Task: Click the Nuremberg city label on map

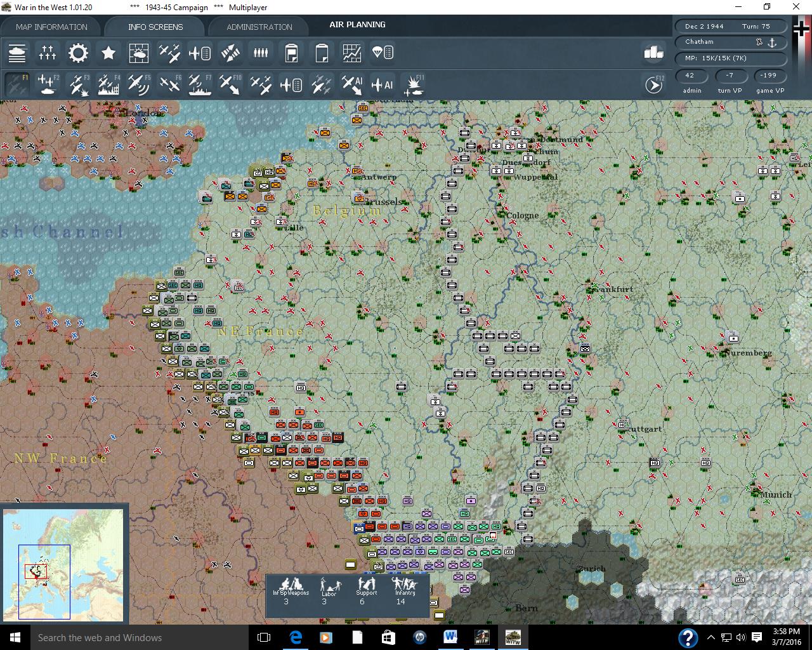Action: 749,352
